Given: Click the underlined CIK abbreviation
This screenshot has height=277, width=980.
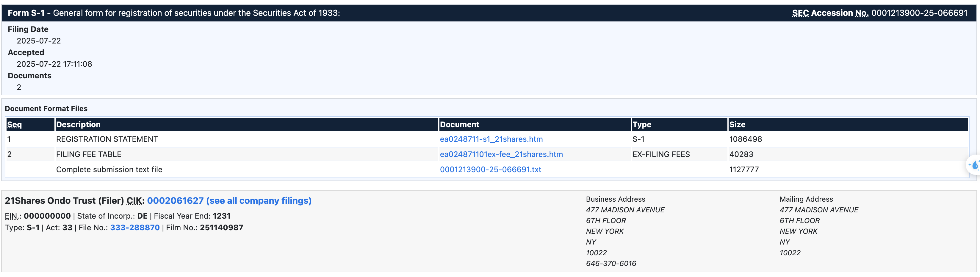Looking at the screenshot, I should pos(134,201).
